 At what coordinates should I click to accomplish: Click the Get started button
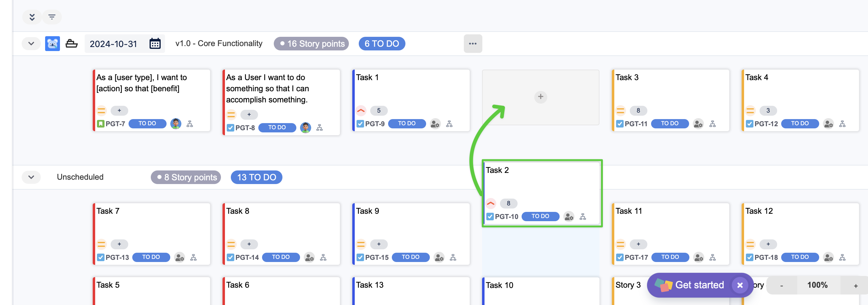tap(699, 285)
